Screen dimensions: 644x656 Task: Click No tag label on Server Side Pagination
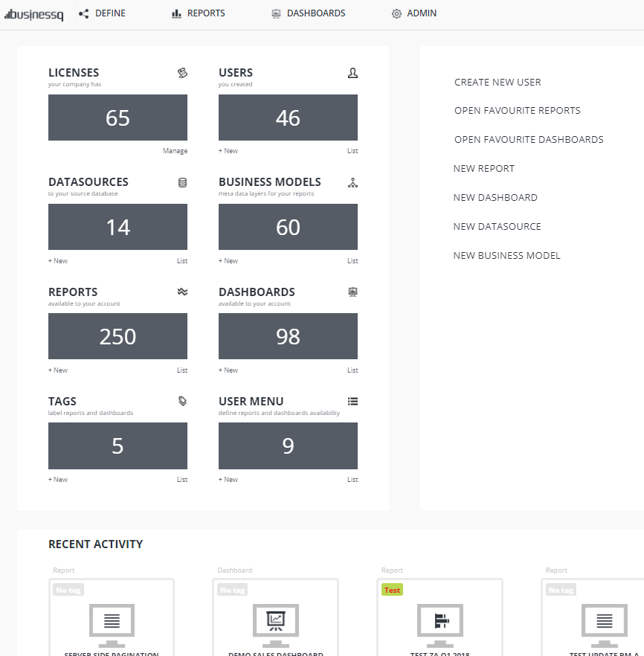click(68, 590)
